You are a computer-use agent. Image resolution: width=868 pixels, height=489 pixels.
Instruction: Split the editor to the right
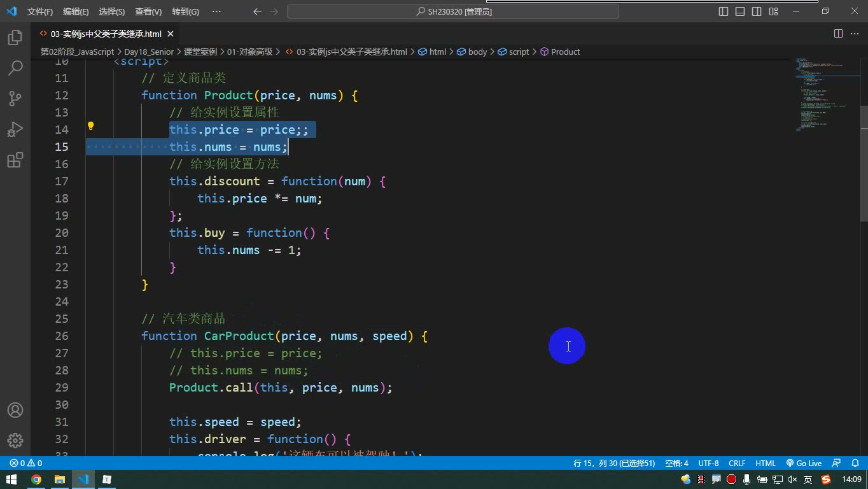(838, 34)
